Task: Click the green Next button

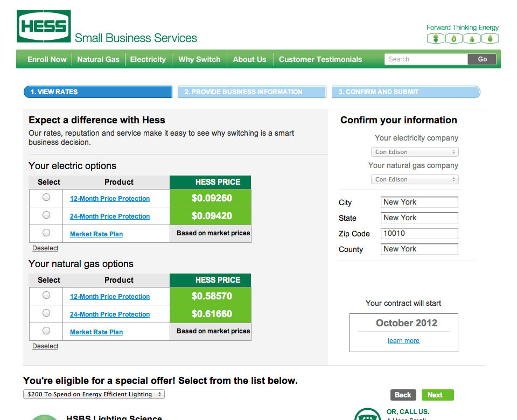Action: 437,395
